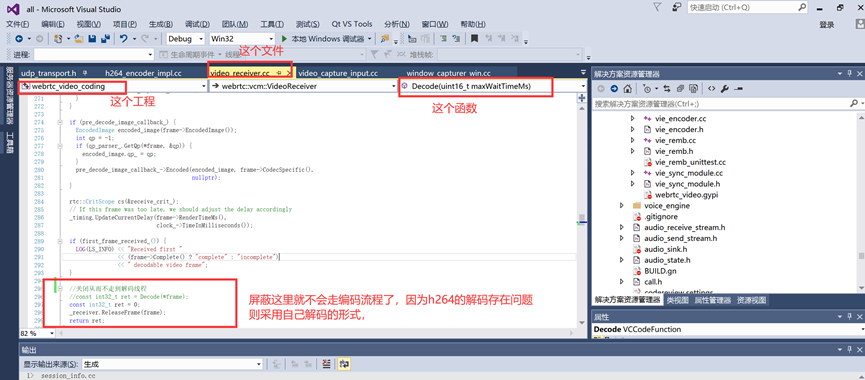Click the Pending Changes Filter clock icon
The height and width of the screenshot is (380, 865).
click(647, 89)
